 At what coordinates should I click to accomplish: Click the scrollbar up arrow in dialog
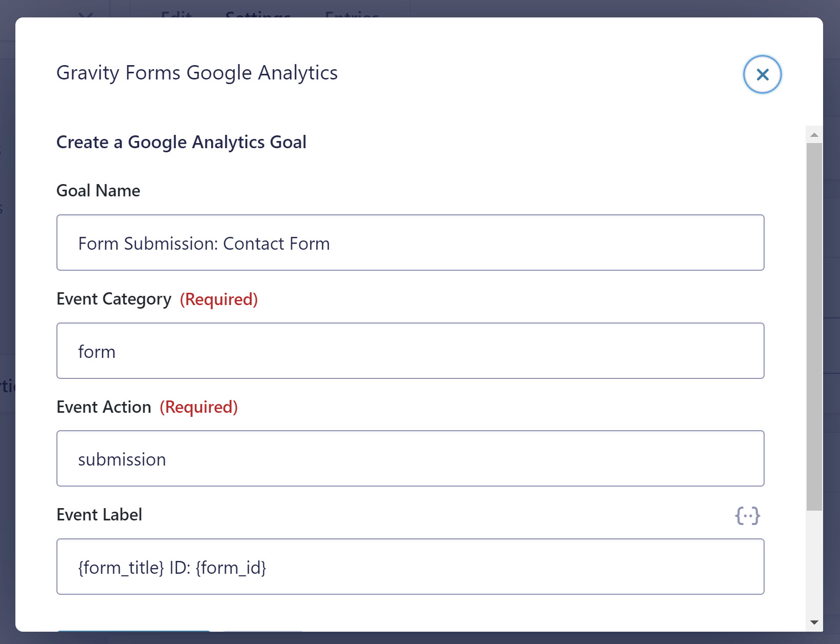(x=814, y=135)
